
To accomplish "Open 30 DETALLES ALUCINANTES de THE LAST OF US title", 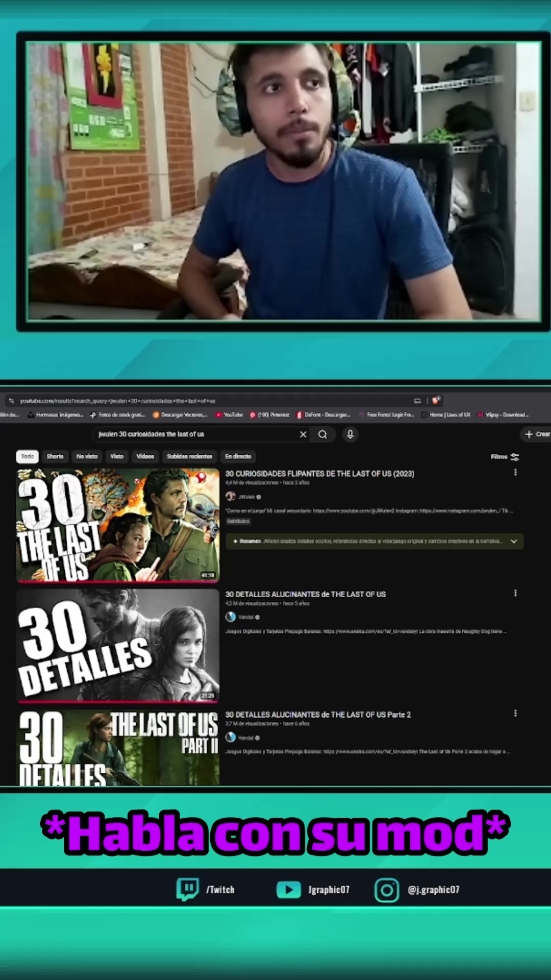I will (x=306, y=594).
